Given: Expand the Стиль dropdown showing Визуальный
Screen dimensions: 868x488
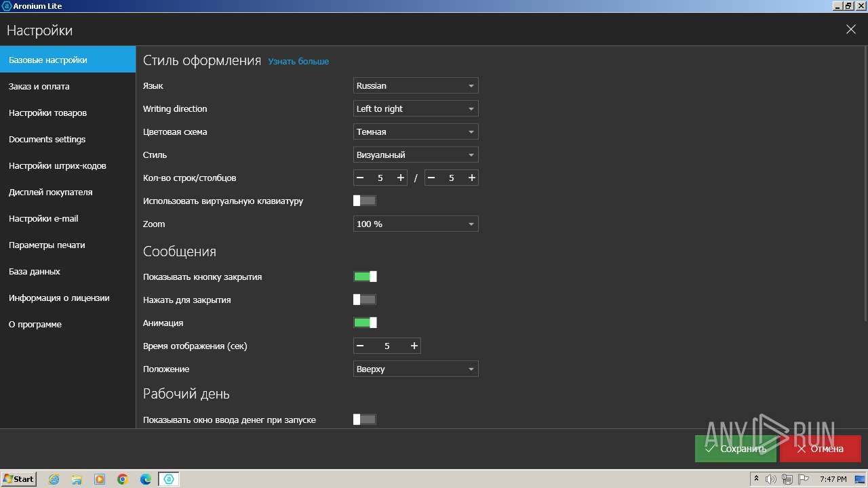Looking at the screenshot, I should pos(416,155).
